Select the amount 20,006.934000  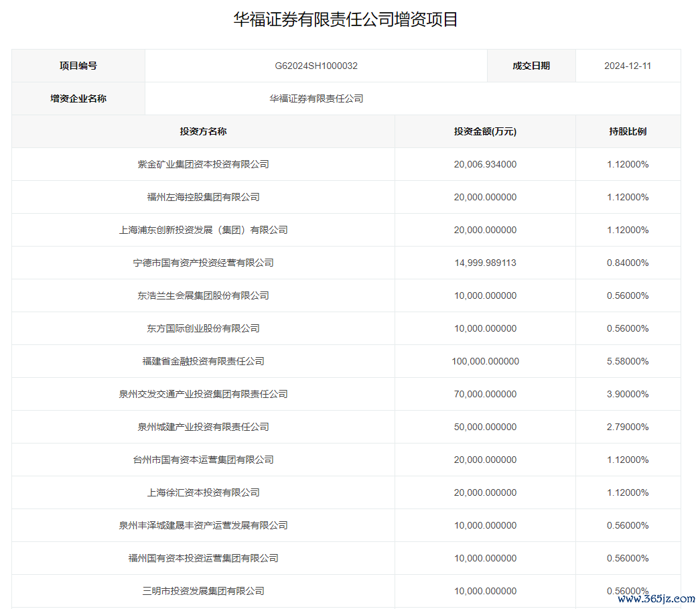tap(485, 164)
